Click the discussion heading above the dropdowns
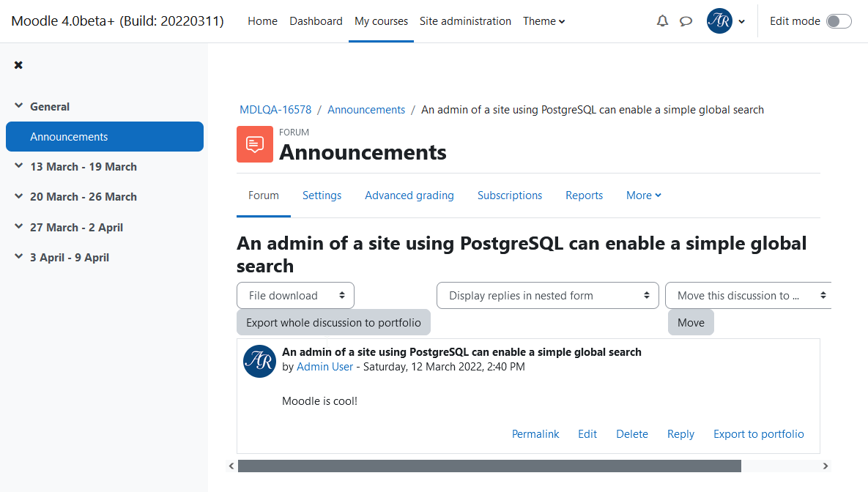868x492 pixels. (x=522, y=254)
